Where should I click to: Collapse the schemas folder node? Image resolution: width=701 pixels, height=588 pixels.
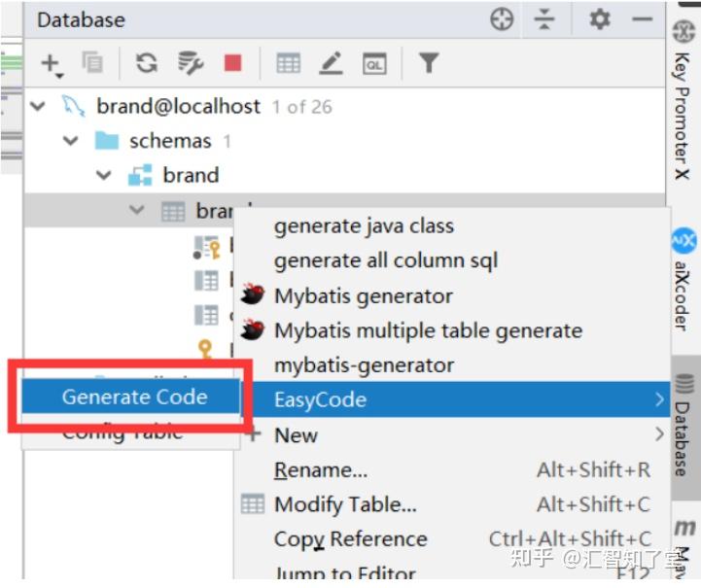(71, 141)
